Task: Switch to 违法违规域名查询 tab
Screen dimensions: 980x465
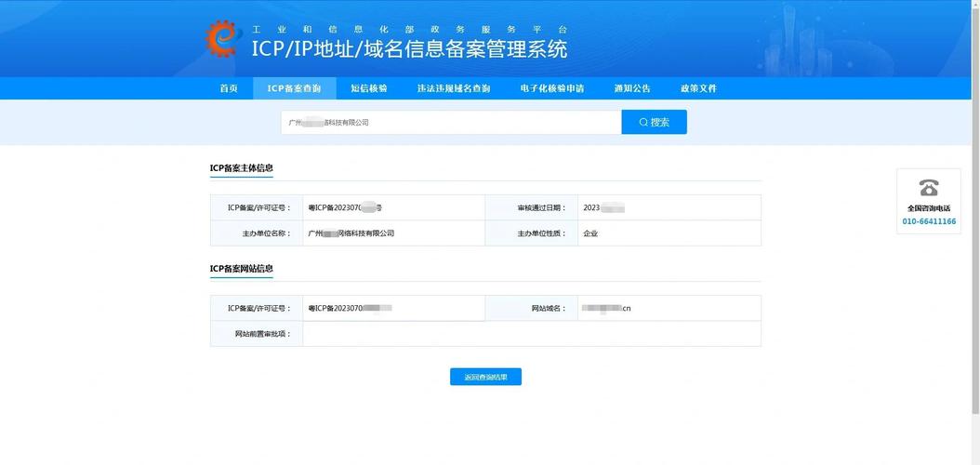Action: click(x=453, y=88)
